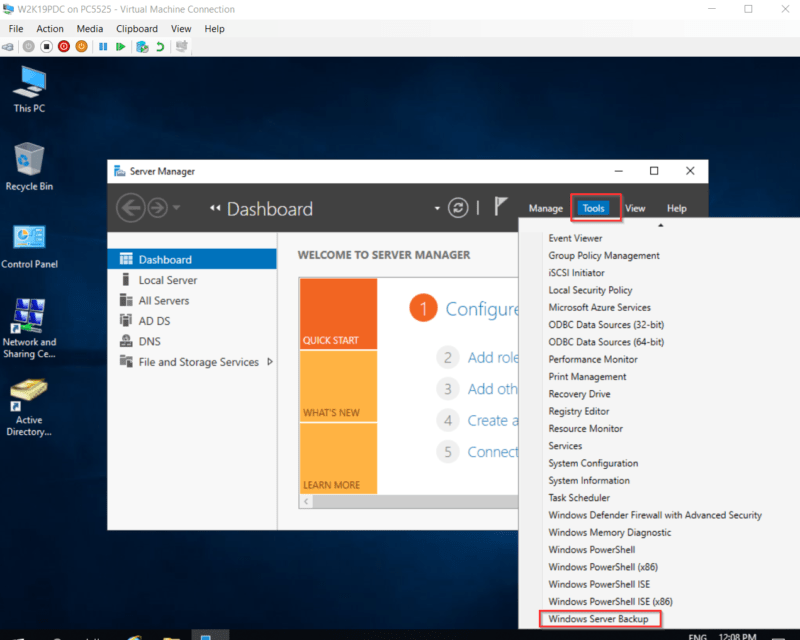The width and height of the screenshot is (800, 640).
Task: Choose Registry Editor from Tools menu
Action: 579,411
